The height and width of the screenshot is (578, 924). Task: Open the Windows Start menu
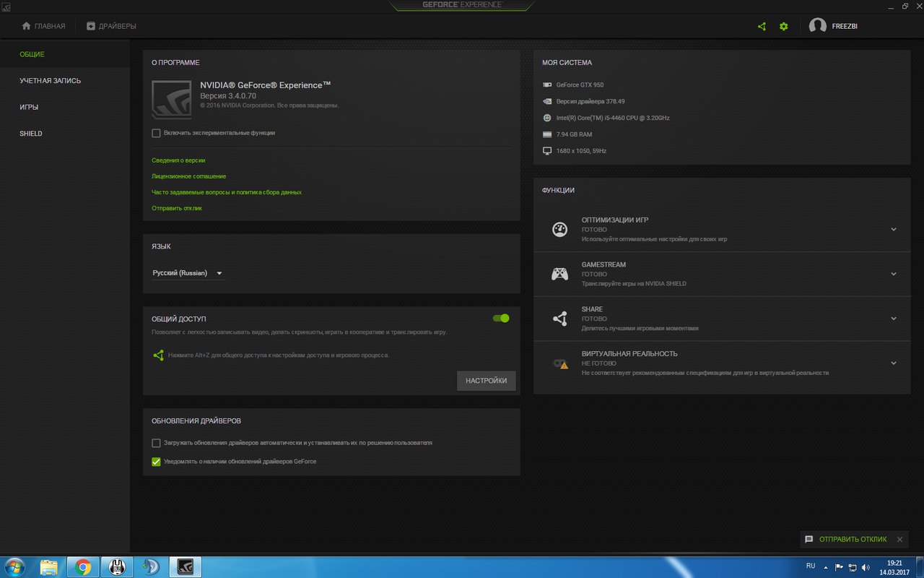click(x=14, y=567)
